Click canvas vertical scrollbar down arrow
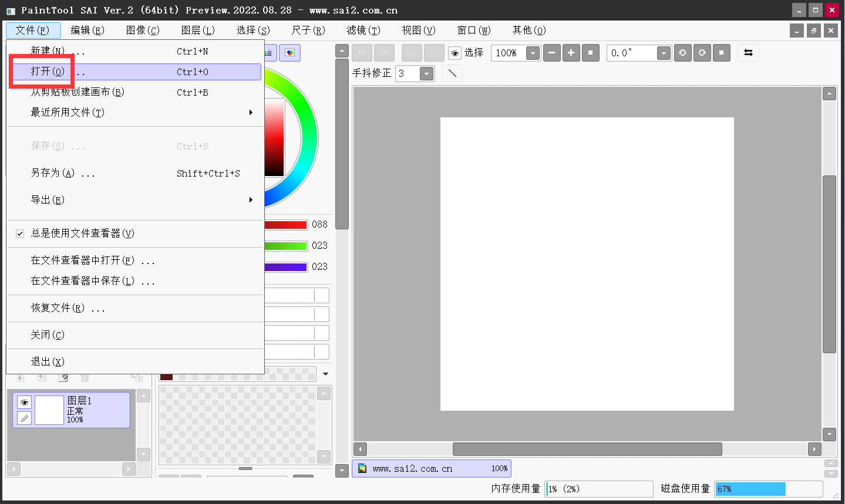This screenshot has width=845, height=504. point(829,434)
